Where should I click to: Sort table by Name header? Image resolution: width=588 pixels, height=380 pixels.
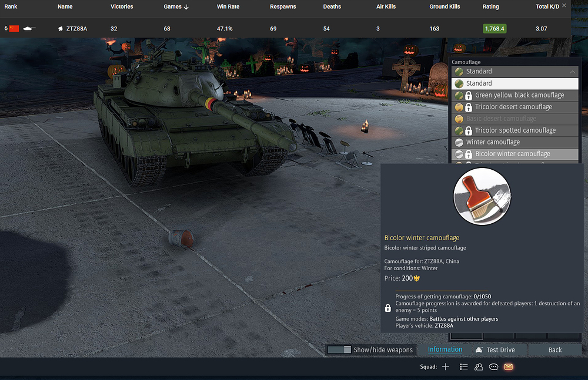(65, 6)
